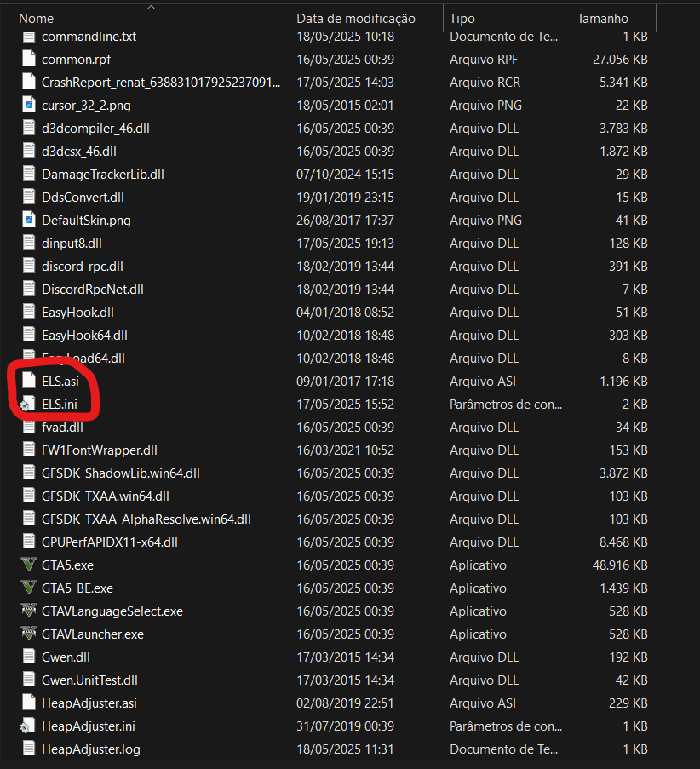
Task: Click the date 18/05/2025 11:31
Action: (x=345, y=749)
